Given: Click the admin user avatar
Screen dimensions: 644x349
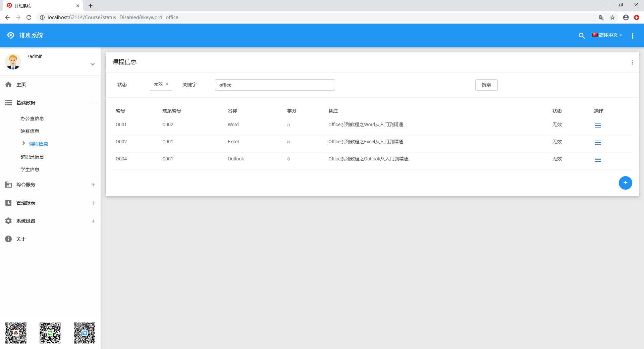Looking at the screenshot, I should 13,62.
